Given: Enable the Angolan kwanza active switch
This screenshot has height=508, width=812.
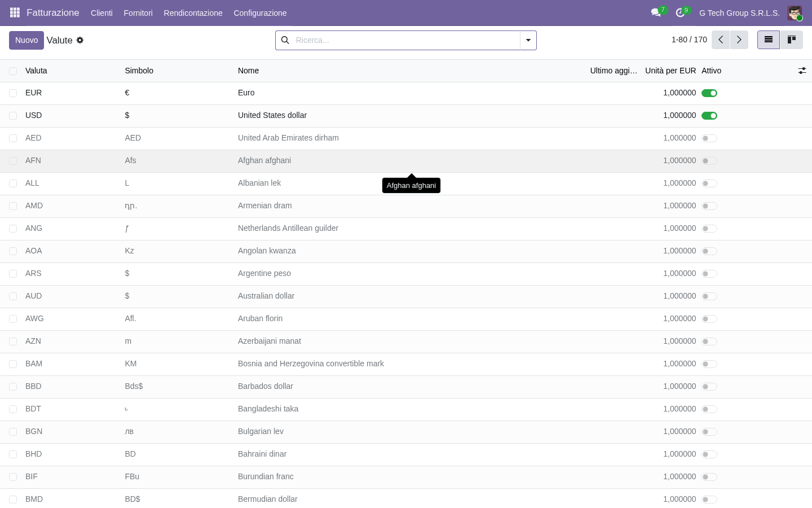Looking at the screenshot, I should [709, 251].
